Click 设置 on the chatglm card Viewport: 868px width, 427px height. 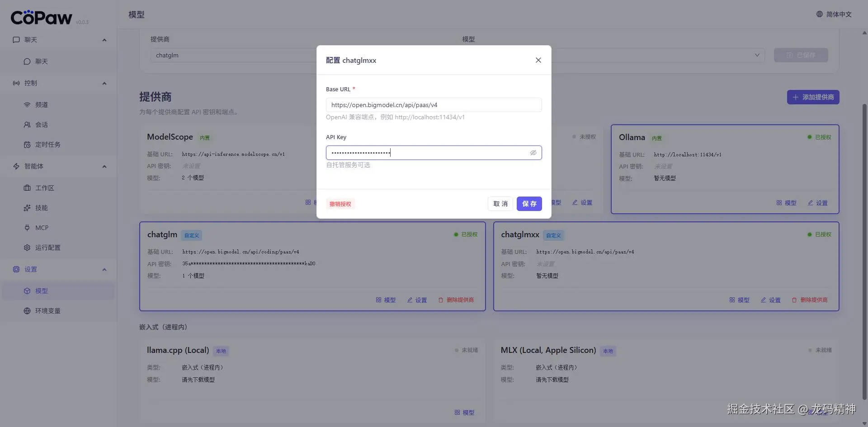tap(417, 300)
